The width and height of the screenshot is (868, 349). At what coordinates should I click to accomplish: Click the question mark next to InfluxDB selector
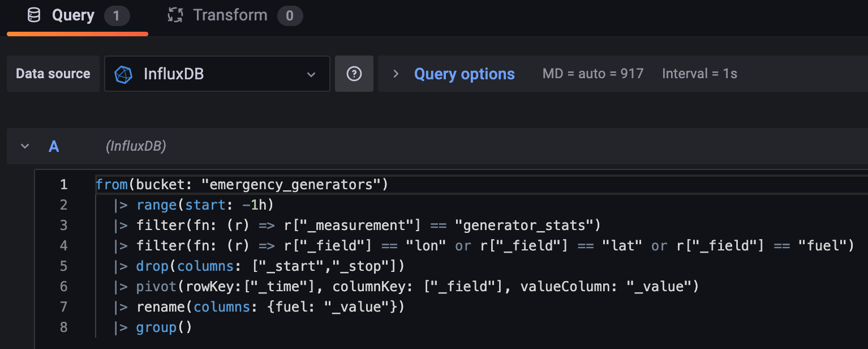pyautogui.click(x=354, y=74)
